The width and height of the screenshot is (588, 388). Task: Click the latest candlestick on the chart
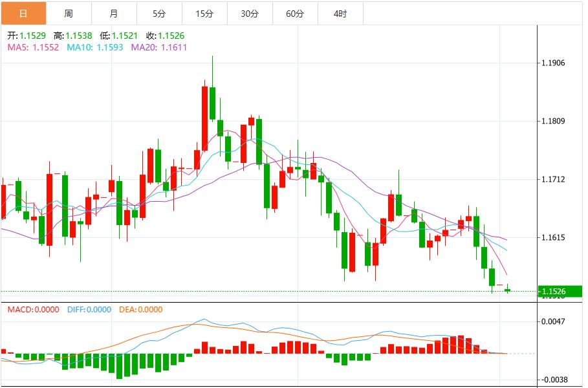(508, 290)
